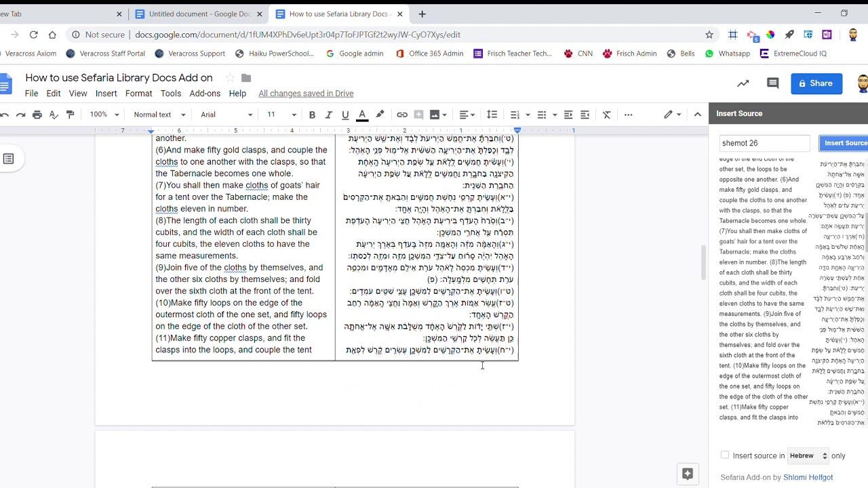Open the editing mode pencil dropdown

(672, 115)
